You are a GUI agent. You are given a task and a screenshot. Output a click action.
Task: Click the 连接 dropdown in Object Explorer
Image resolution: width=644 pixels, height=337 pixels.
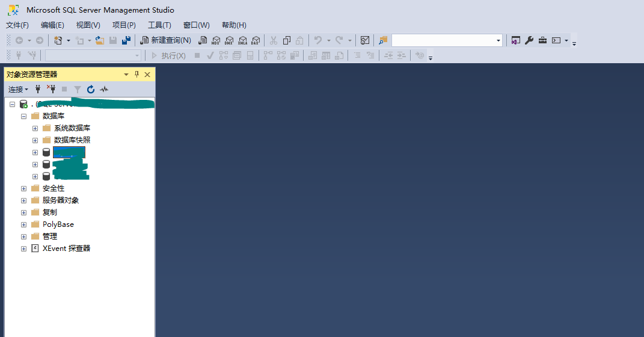[x=18, y=89]
